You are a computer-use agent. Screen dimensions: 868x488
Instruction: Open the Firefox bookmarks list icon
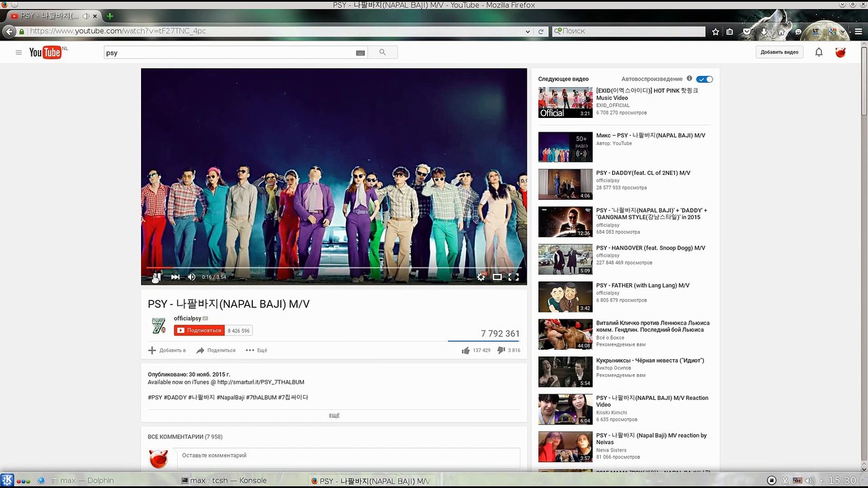(x=730, y=31)
